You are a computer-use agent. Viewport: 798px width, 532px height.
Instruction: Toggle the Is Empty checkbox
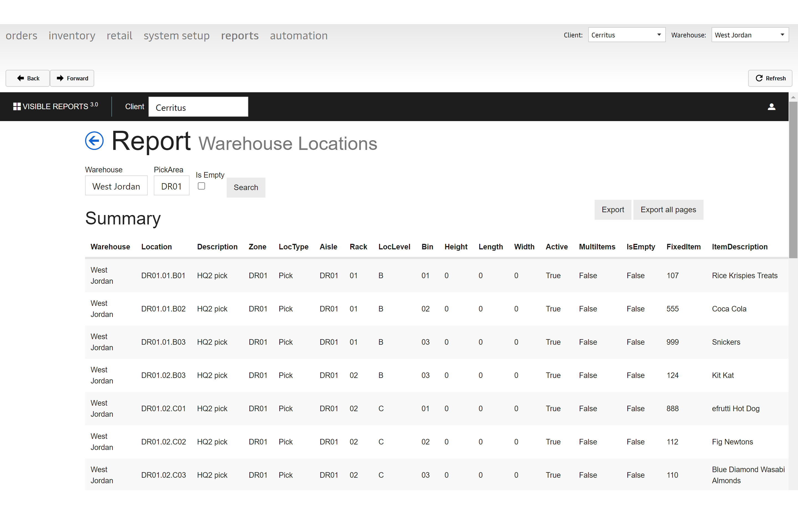point(201,186)
